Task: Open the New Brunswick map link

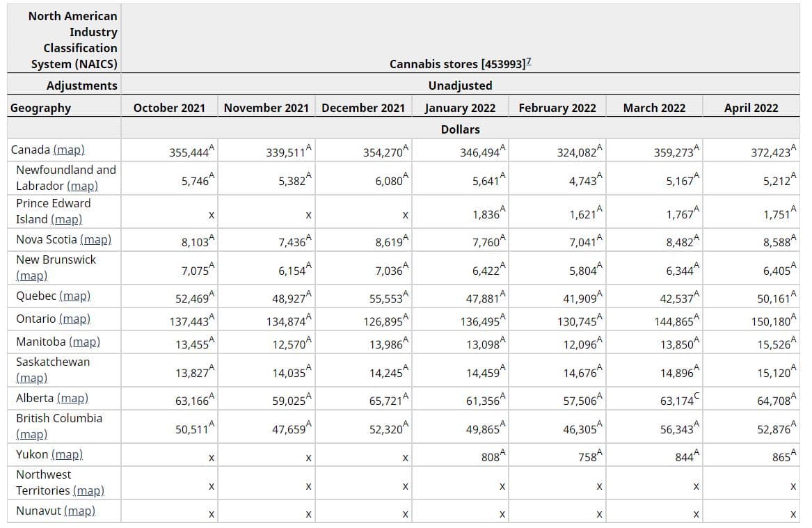Action: (x=31, y=275)
